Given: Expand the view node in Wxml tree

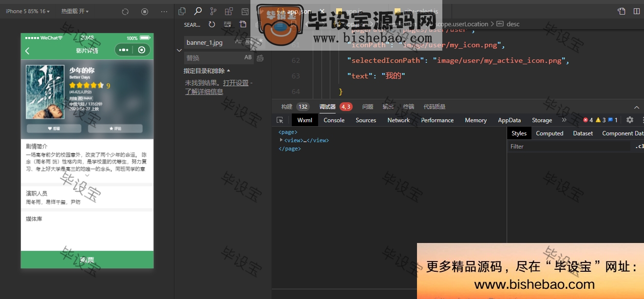Looking at the screenshot, I should (281, 140).
